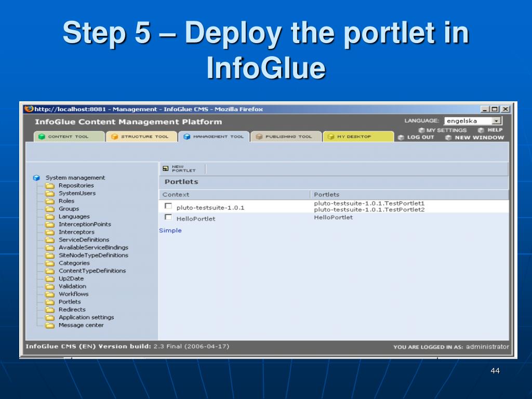
Task: Click HelloPortlet in the Context column
Action: pos(196,219)
